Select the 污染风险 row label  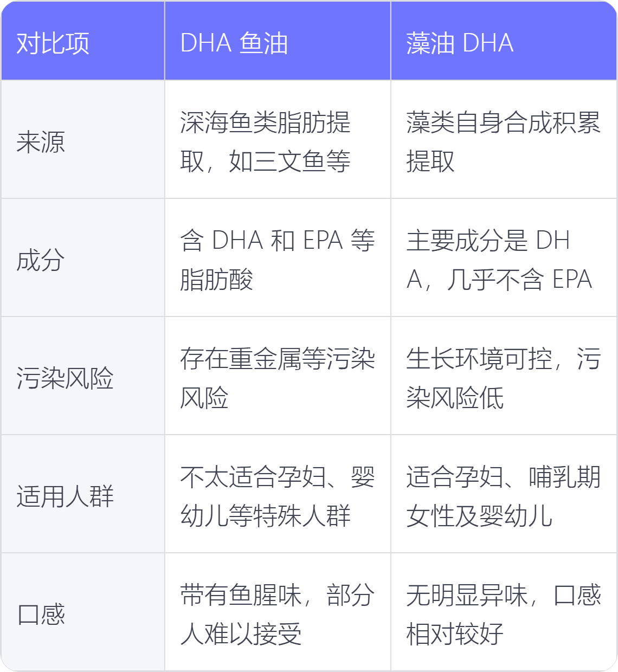pos(65,378)
